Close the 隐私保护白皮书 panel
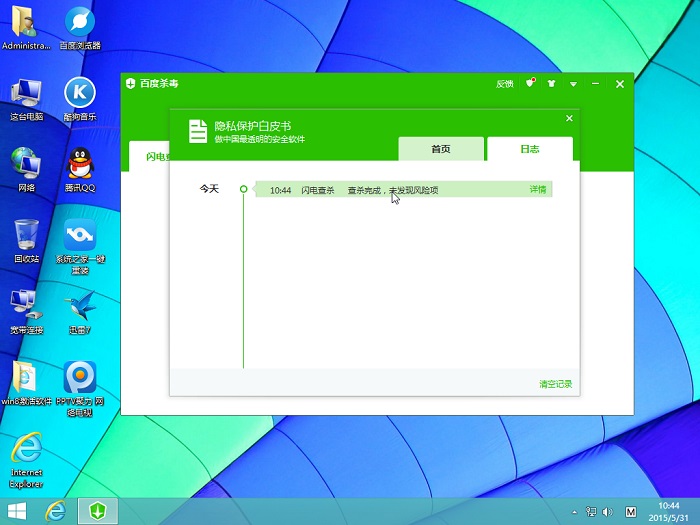Image resolution: width=700 pixels, height=525 pixels. (x=569, y=118)
